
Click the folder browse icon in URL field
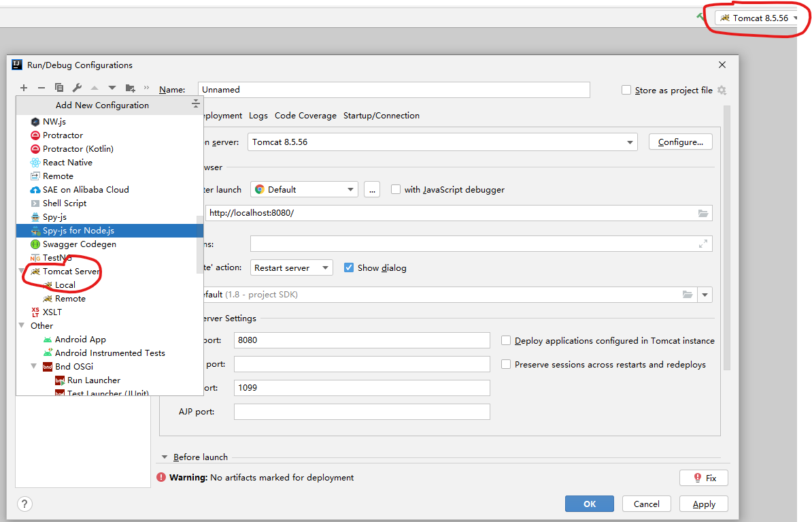click(703, 213)
